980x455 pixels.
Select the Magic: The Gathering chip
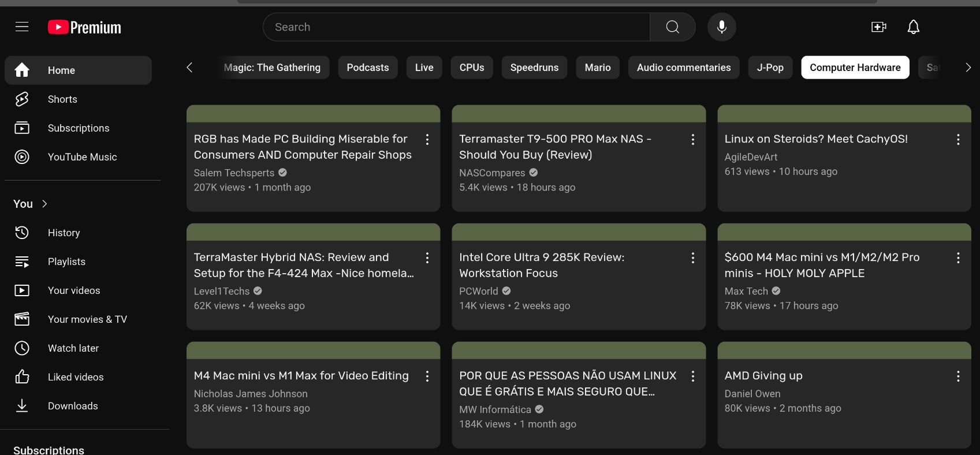272,68
